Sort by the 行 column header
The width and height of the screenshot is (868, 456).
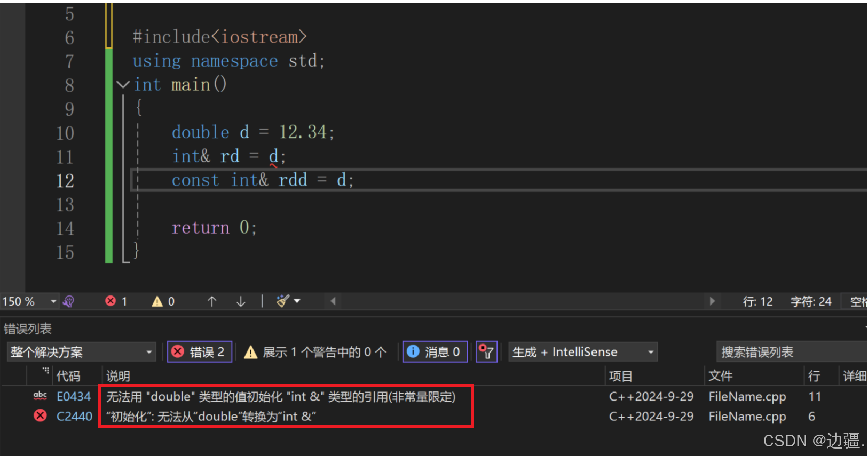coord(814,376)
